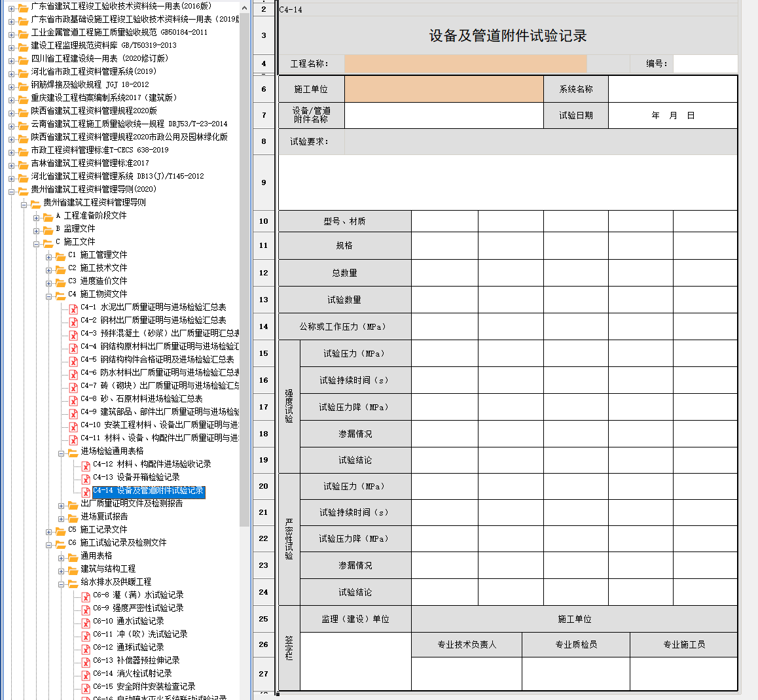Click the 设备/管道附件名称 value cell

[x=444, y=115]
